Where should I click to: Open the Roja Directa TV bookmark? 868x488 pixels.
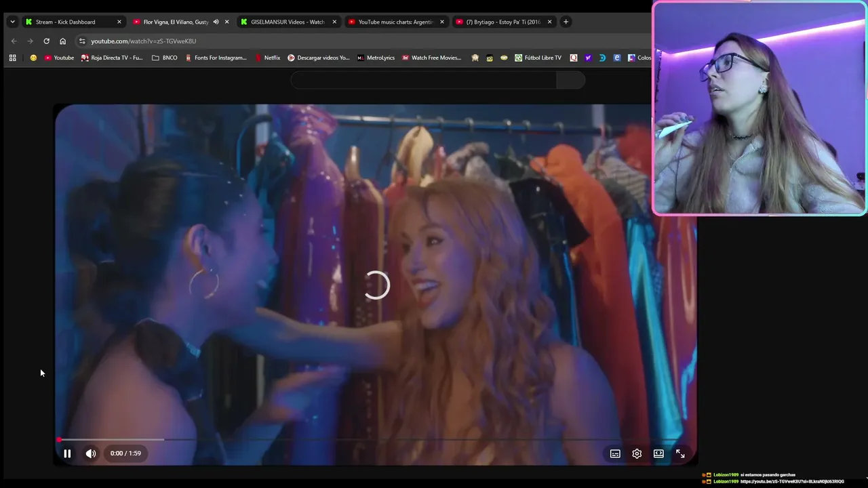[112, 58]
